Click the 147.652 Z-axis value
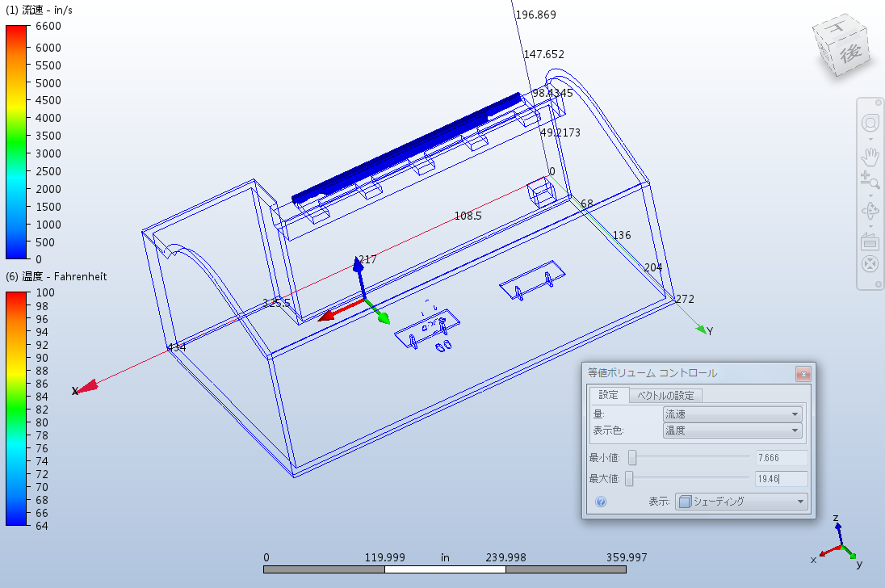This screenshot has width=885, height=588. pyautogui.click(x=544, y=54)
